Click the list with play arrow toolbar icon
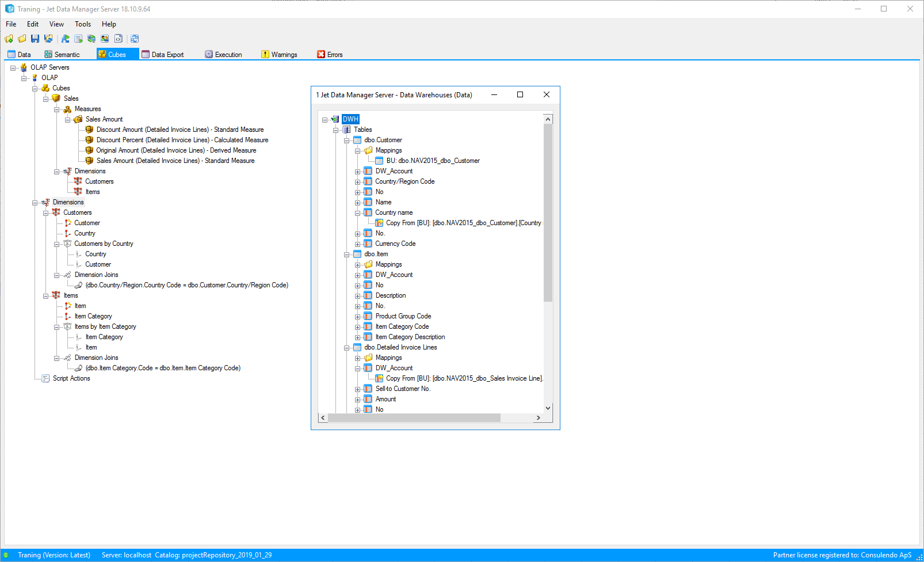The width and height of the screenshot is (924, 562). [78, 39]
